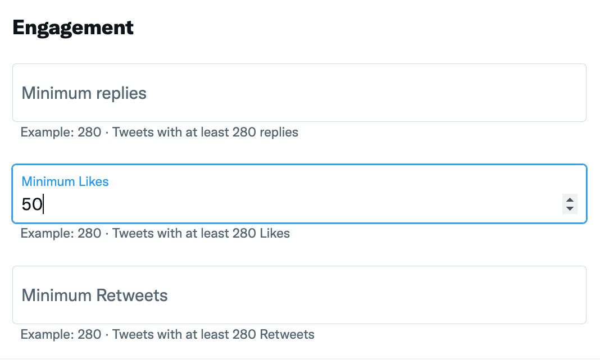Image resolution: width=600 pixels, height=364 pixels.
Task: Click the blue Minimum Likes floating label
Action: click(65, 181)
